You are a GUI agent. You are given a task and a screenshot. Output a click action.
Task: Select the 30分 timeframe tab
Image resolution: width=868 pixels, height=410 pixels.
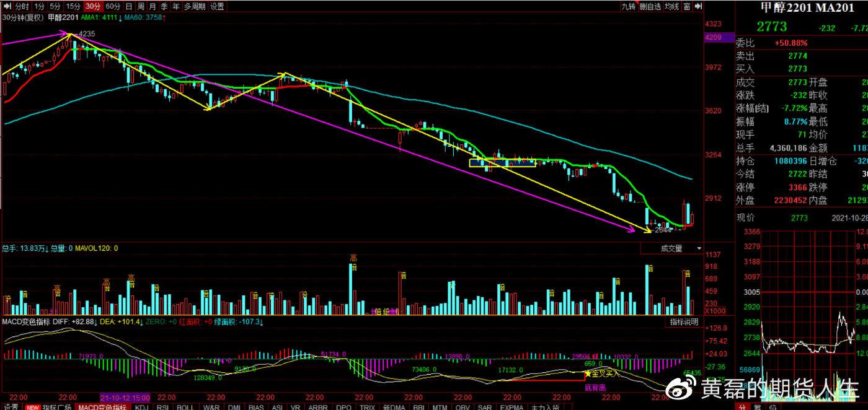(93, 6)
